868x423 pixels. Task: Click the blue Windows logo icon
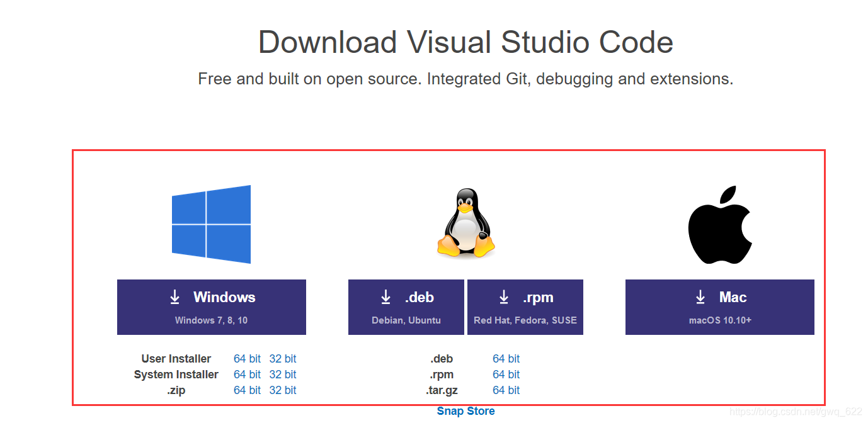212,224
